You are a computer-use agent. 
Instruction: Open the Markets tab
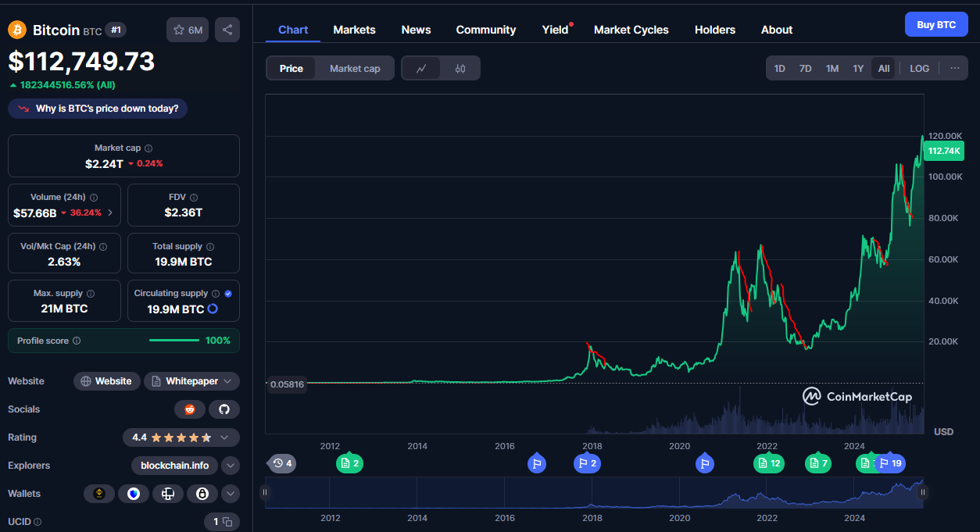(354, 30)
